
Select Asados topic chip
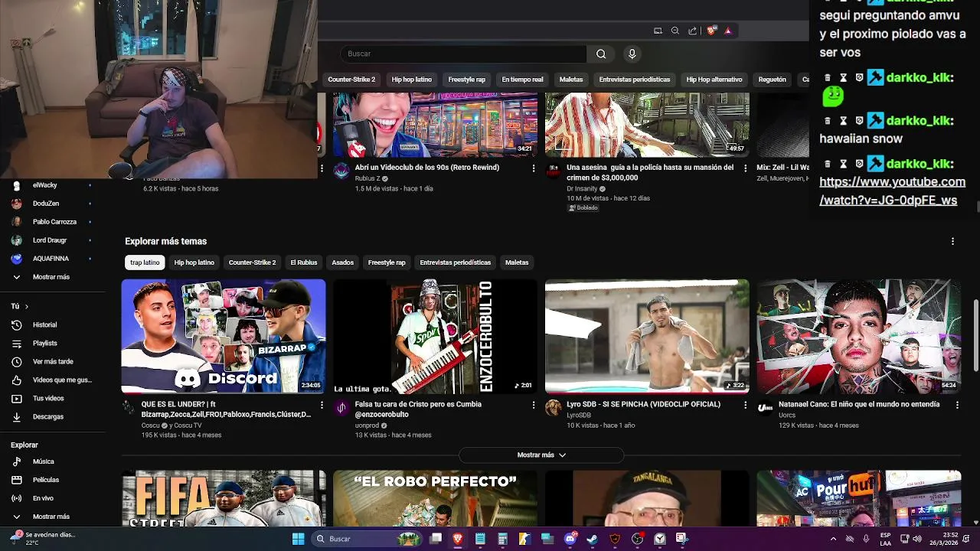pyautogui.click(x=342, y=262)
